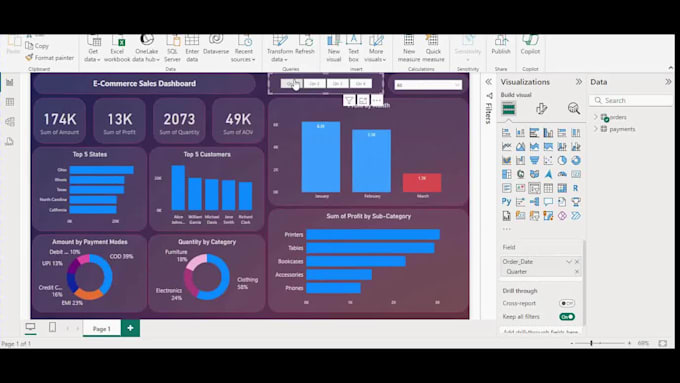Switch to mobile layout icon
Screen dimensions: 680x383
[52, 327]
